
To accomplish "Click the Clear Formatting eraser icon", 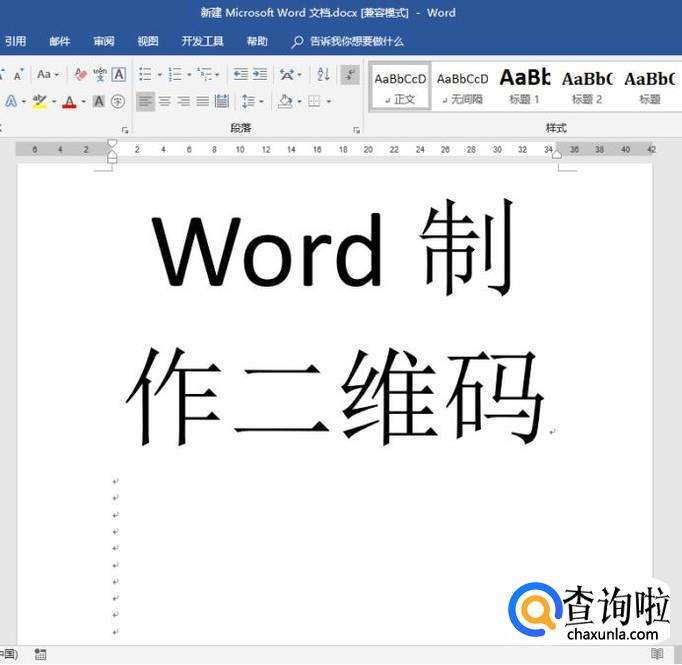I will coord(81,74).
